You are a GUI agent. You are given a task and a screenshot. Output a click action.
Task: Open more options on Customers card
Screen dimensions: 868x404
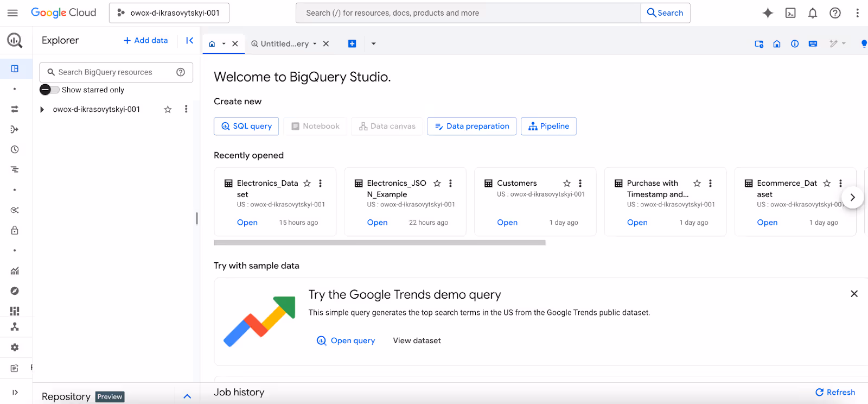580,183
